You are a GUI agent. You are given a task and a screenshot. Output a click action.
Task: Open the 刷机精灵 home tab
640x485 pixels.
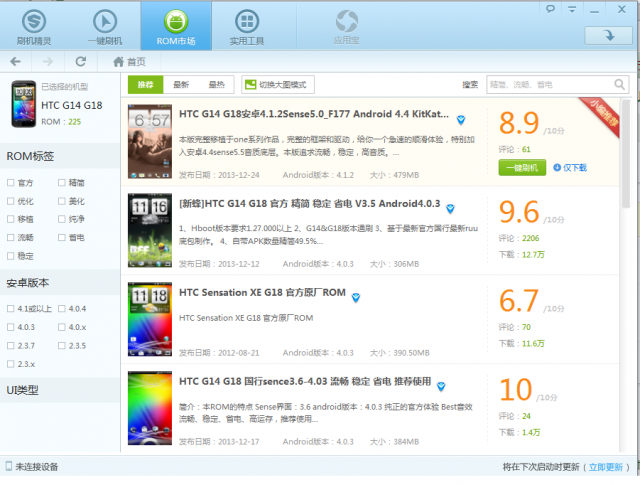34,27
